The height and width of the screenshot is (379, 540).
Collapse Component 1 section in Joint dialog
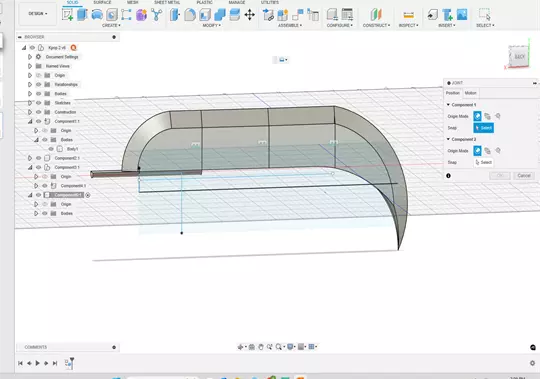(448, 105)
